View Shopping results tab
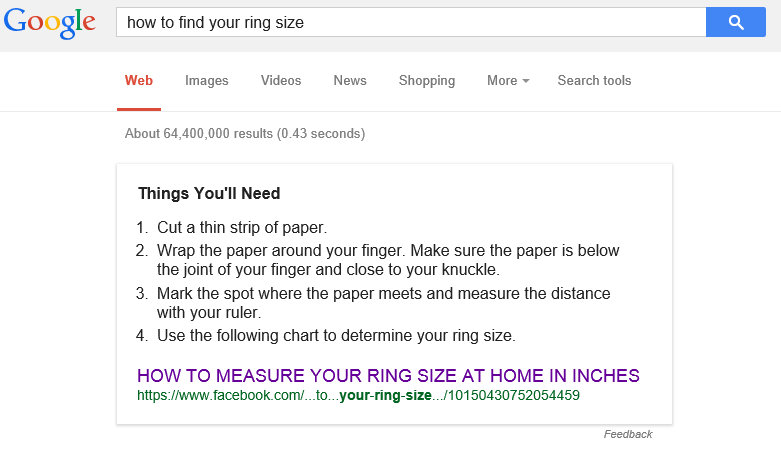781x451 pixels. coord(427,81)
